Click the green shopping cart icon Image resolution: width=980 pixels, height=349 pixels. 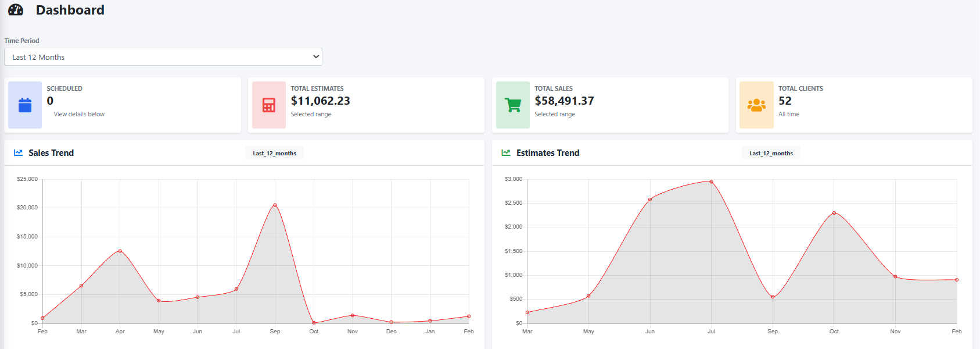click(513, 105)
